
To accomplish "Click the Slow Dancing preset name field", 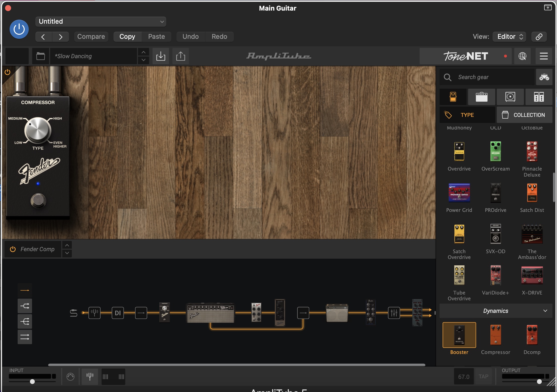I will pyautogui.click(x=94, y=56).
